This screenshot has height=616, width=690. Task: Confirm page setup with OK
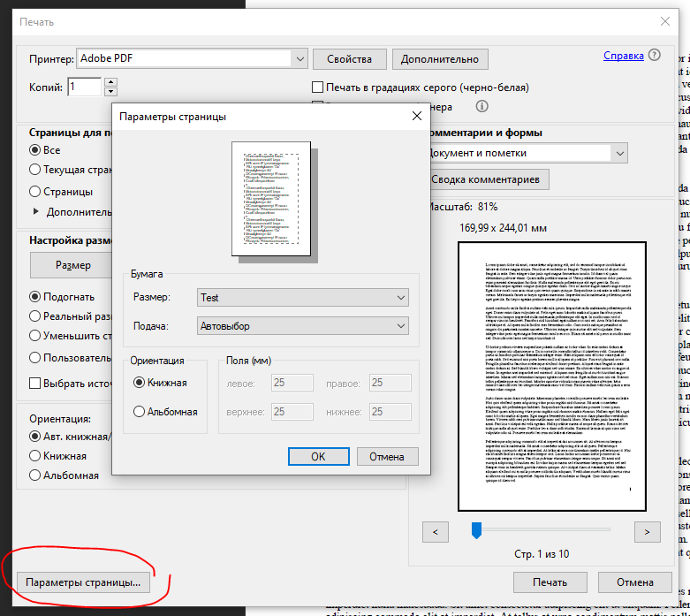[x=319, y=457]
